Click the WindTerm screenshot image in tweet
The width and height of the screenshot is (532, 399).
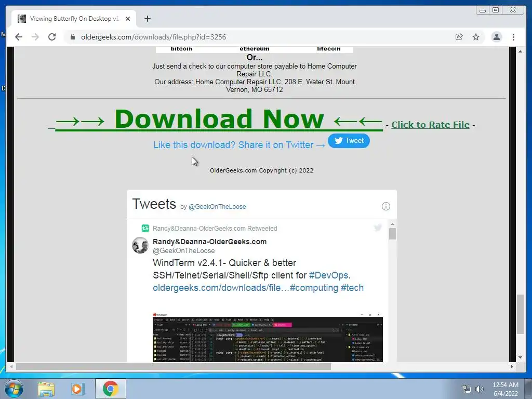point(268,337)
